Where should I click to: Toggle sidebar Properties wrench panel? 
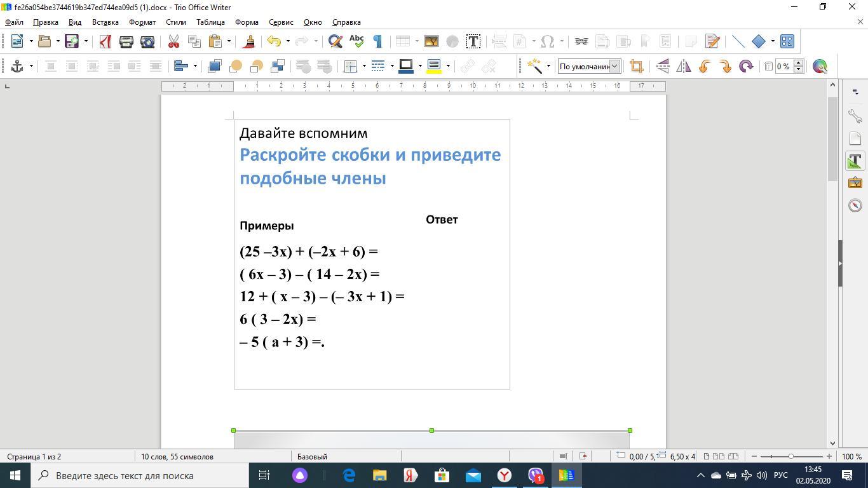pyautogui.click(x=855, y=116)
